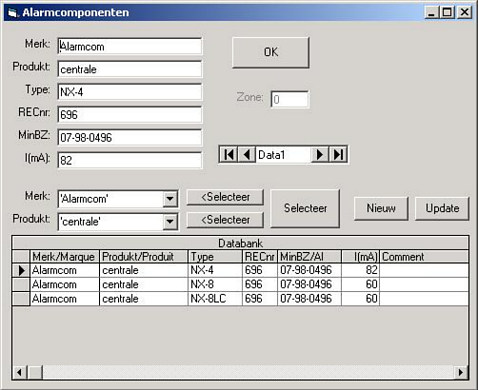
Task: Click left arrow of Databank horizontal scrollbar
Action: pyautogui.click(x=19, y=372)
